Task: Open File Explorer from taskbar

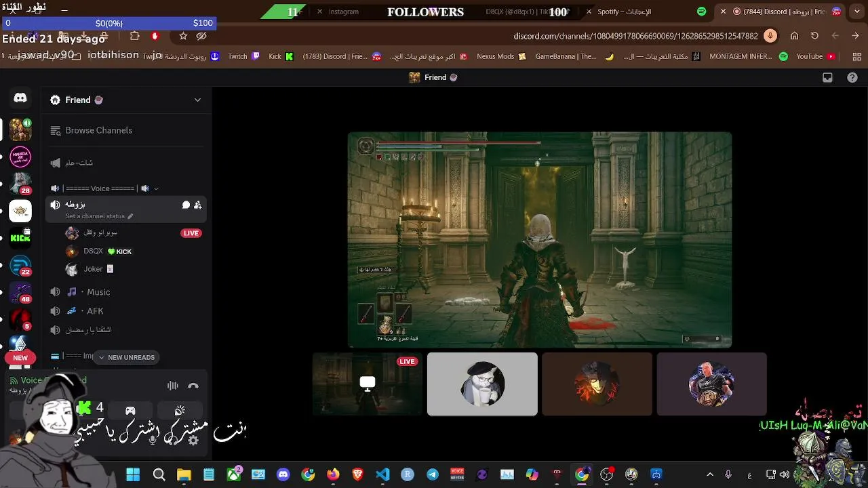Action: pos(184,474)
